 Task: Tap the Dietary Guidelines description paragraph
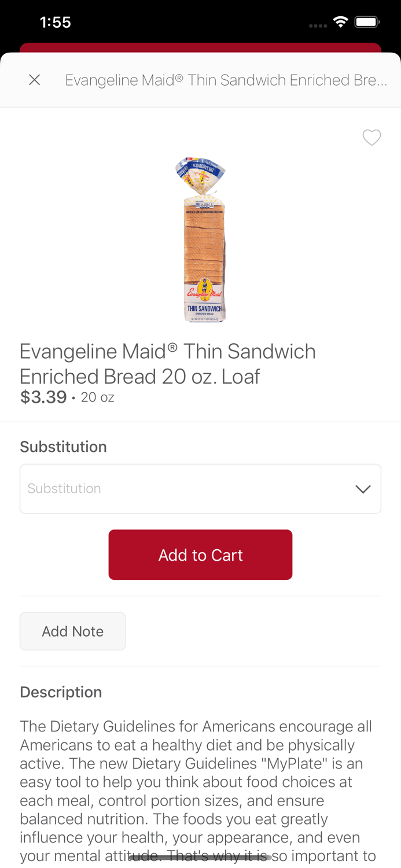click(x=197, y=781)
